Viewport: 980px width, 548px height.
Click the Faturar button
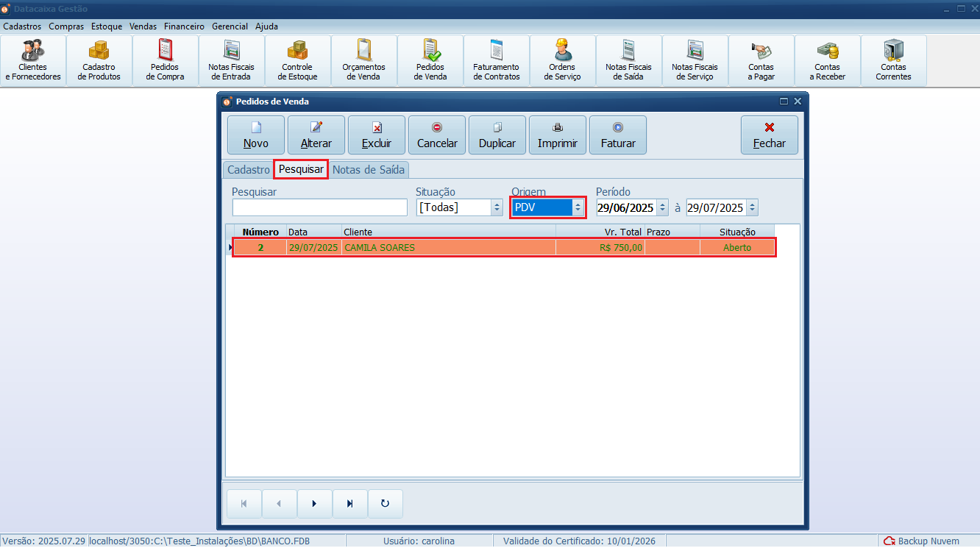618,135
